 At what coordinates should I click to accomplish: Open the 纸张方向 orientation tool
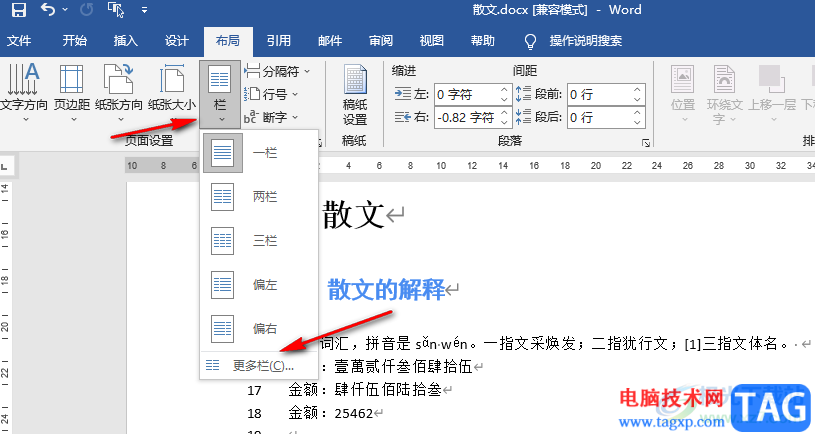point(119,93)
